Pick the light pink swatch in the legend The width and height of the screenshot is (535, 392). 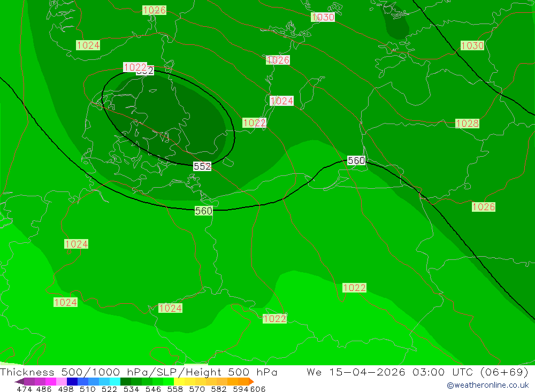tap(62, 381)
